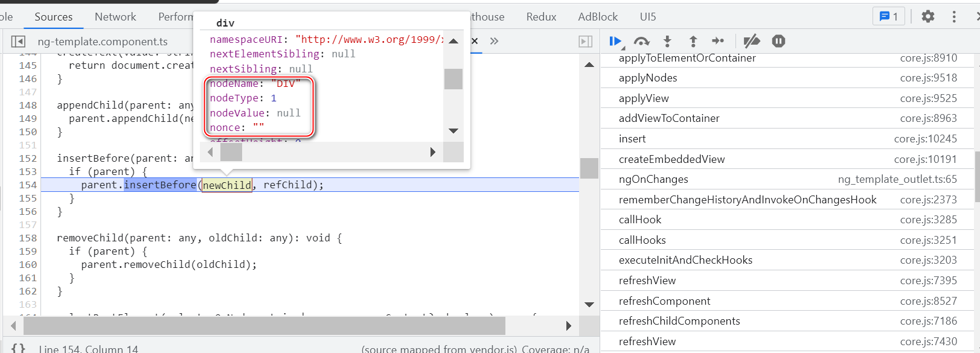Click code editor scroll down arrow
Screen dimensions: 980x353
(x=589, y=305)
